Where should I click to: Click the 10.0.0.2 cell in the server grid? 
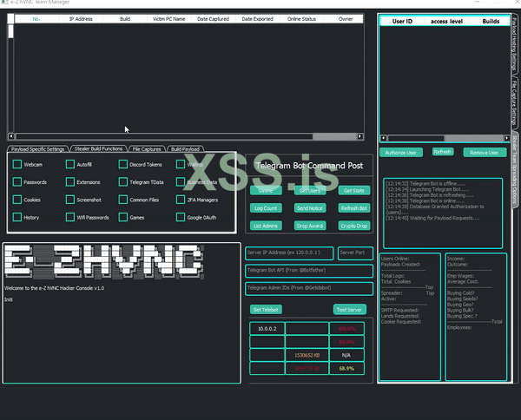(x=267, y=329)
